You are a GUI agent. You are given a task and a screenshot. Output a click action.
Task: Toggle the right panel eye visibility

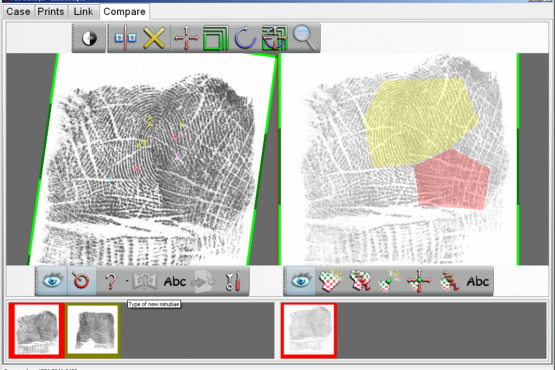pos(301,281)
